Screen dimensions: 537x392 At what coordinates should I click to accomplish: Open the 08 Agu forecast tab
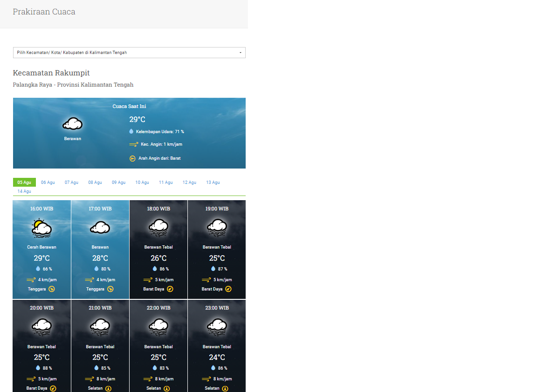[x=95, y=182]
